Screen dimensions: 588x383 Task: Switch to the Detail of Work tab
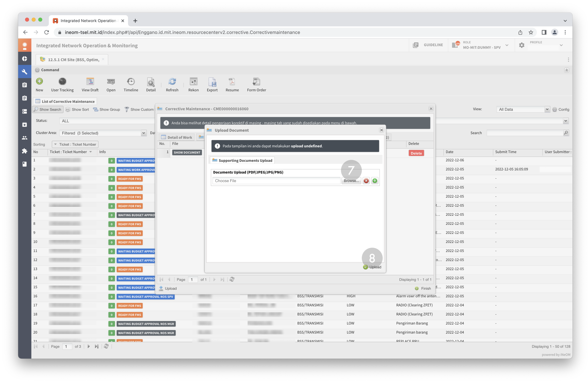coord(177,137)
